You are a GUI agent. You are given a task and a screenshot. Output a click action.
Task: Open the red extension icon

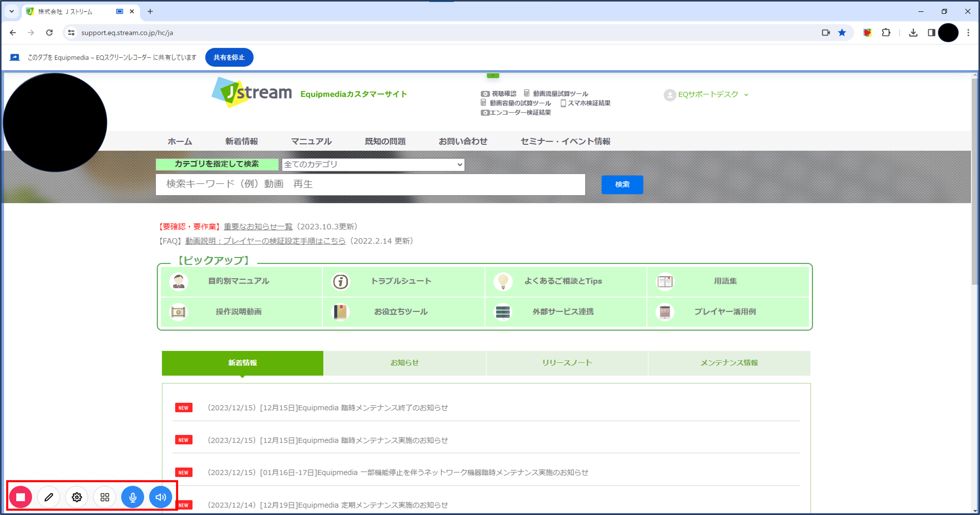click(x=867, y=33)
